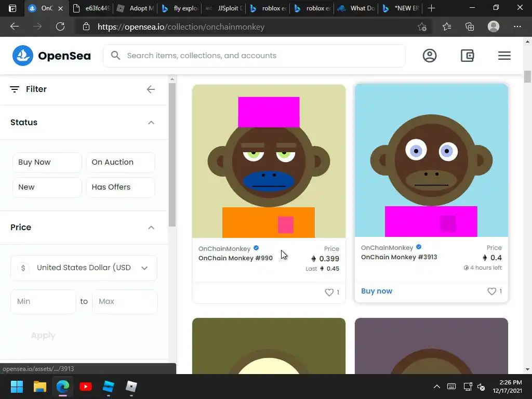Click the Apply price button

click(43, 336)
